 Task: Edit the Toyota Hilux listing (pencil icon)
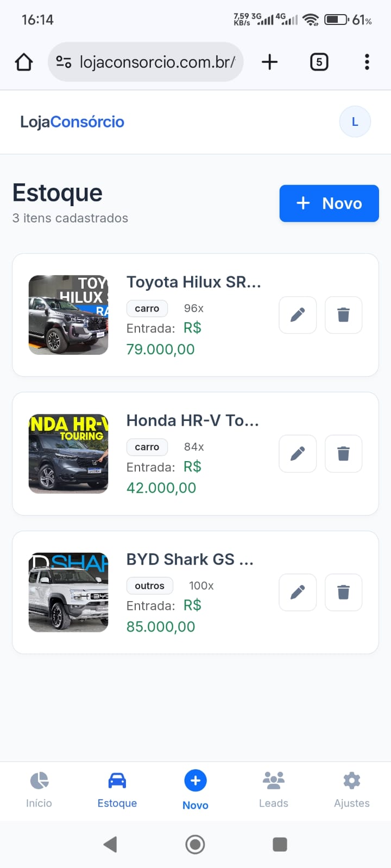click(x=298, y=315)
